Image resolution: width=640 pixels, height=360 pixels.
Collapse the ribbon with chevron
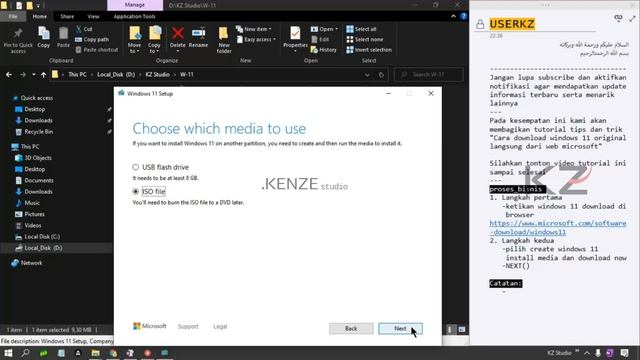pyautogui.click(x=453, y=16)
